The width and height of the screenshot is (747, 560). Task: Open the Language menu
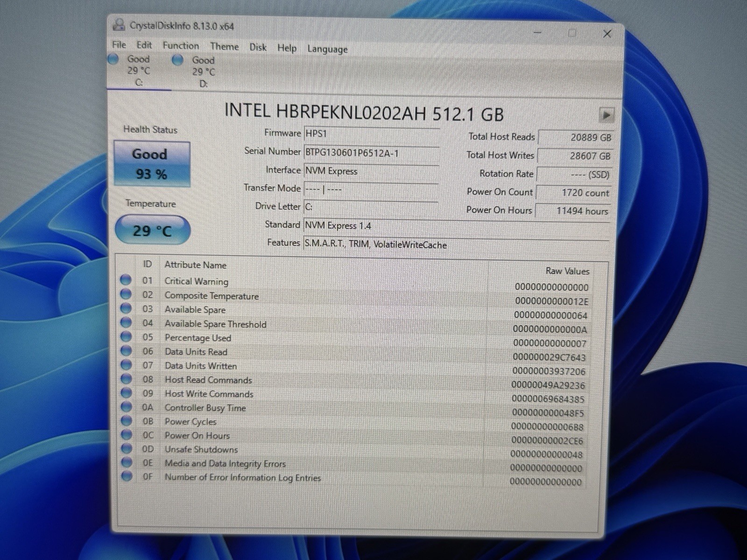pos(327,49)
